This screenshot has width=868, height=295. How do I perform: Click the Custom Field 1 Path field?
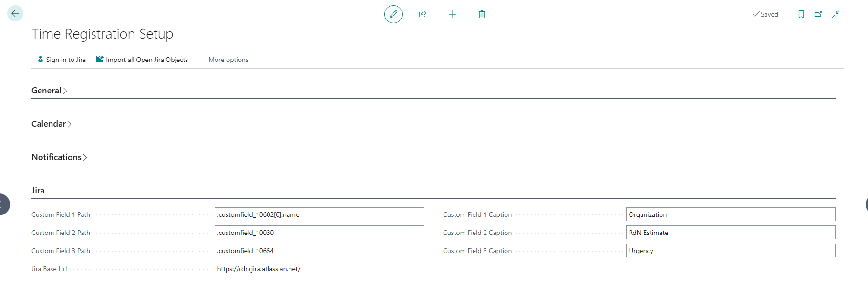click(x=319, y=214)
